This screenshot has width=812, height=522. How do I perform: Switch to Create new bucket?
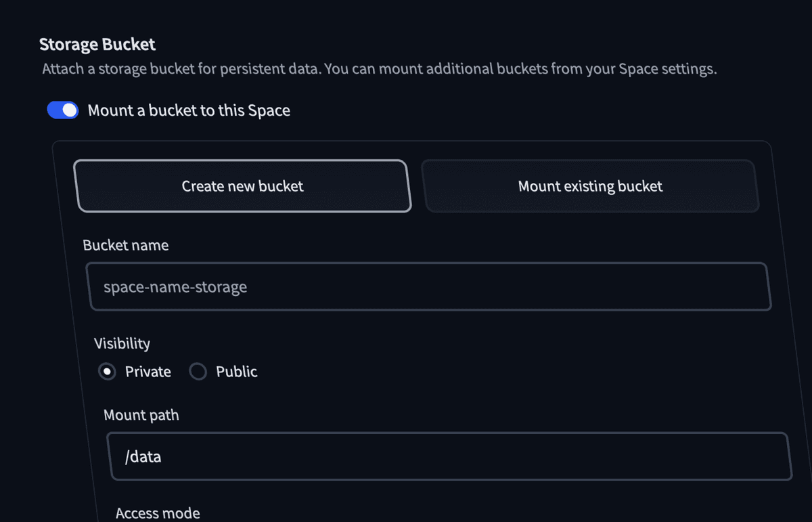click(242, 186)
